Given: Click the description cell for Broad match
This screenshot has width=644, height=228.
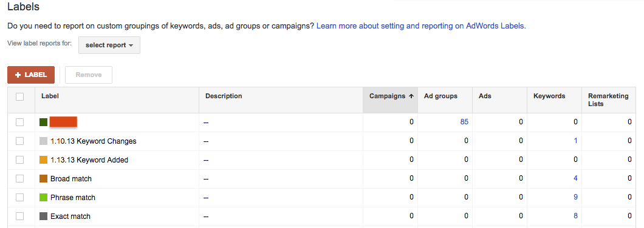Looking at the screenshot, I should click(281, 179).
